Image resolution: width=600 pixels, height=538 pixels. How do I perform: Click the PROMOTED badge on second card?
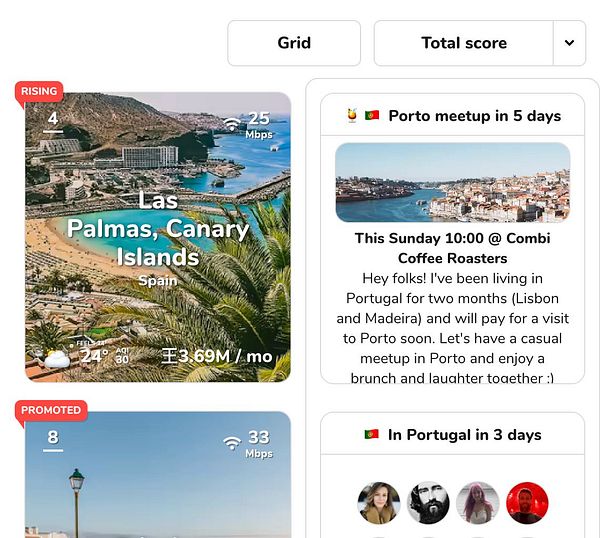click(x=51, y=410)
